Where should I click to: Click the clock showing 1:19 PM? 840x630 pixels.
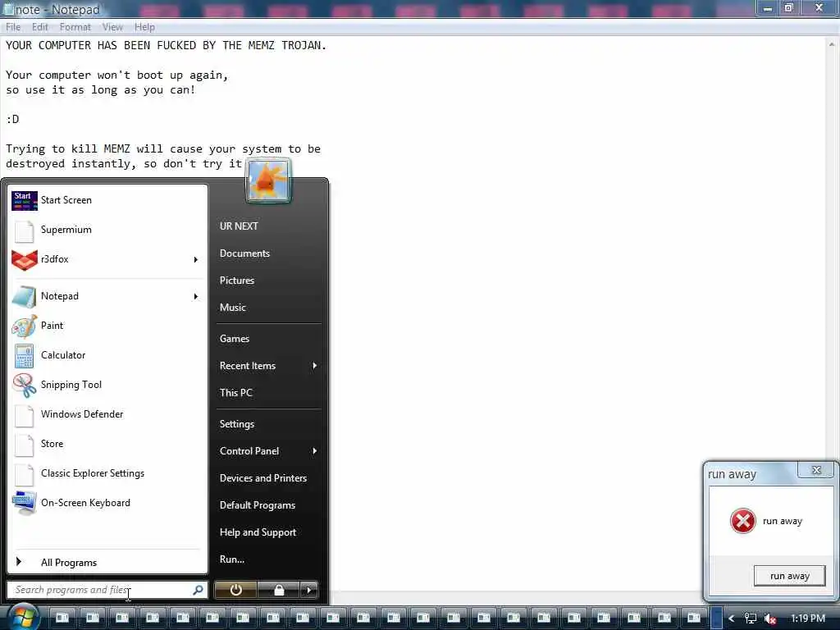pos(808,619)
